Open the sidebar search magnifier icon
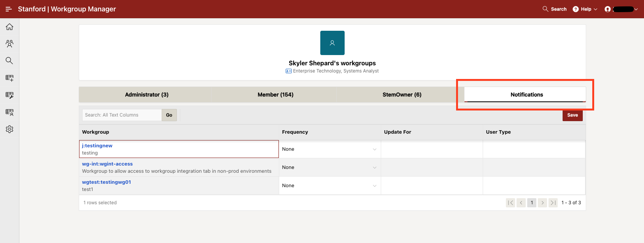Viewport: 644px width, 243px height. pos(10,61)
